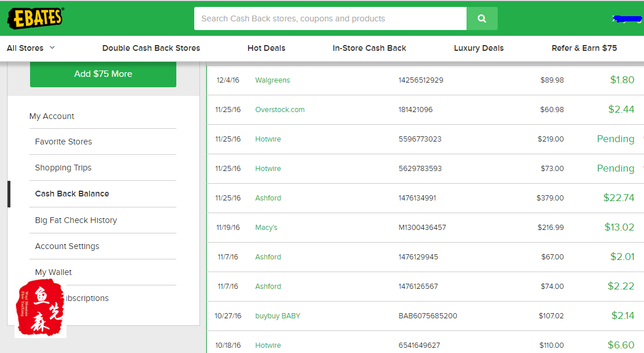Open My Wallet
The height and width of the screenshot is (353, 644).
coord(53,272)
